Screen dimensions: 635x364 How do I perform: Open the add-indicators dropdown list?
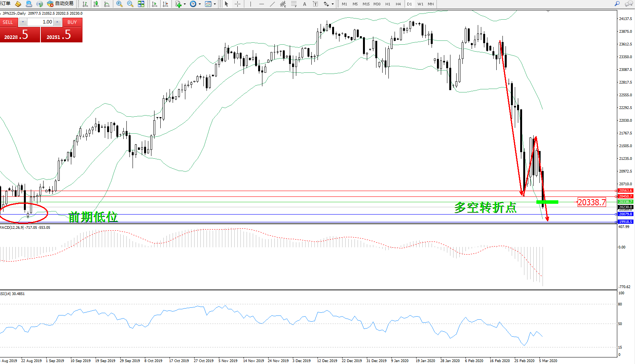coord(185,4)
